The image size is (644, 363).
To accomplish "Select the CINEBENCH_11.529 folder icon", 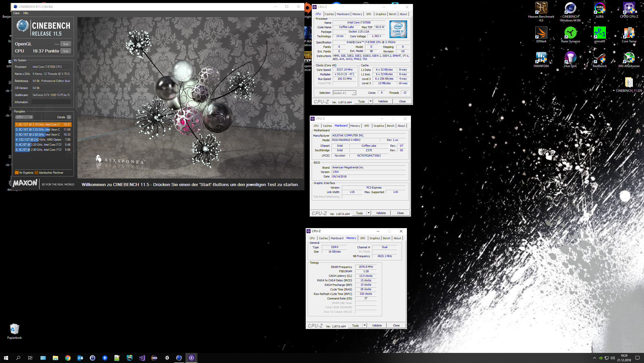I will [629, 84].
